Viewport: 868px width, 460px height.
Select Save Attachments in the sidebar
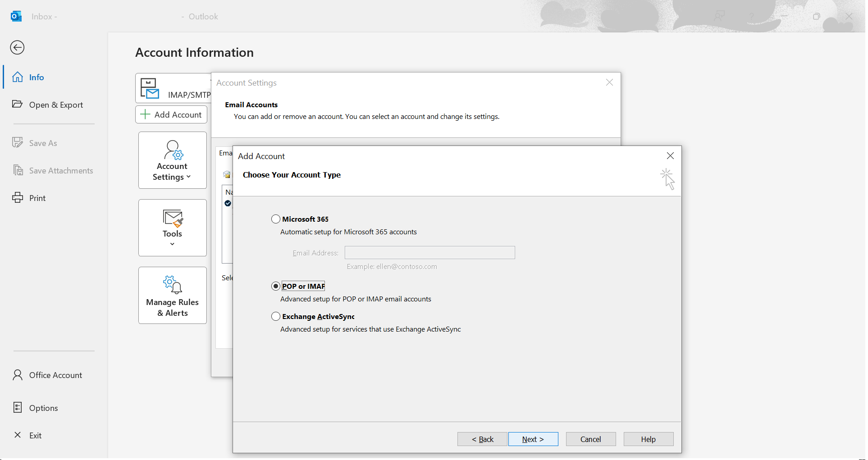54,170
